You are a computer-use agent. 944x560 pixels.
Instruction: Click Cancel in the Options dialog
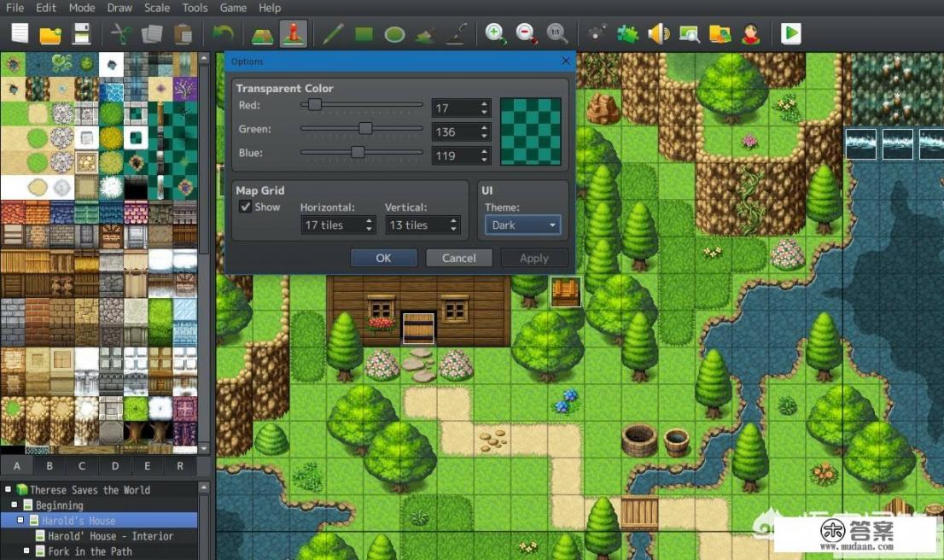[458, 258]
